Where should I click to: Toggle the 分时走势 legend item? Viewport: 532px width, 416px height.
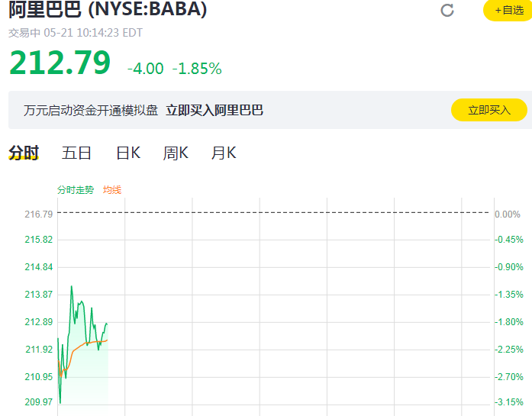(x=75, y=189)
